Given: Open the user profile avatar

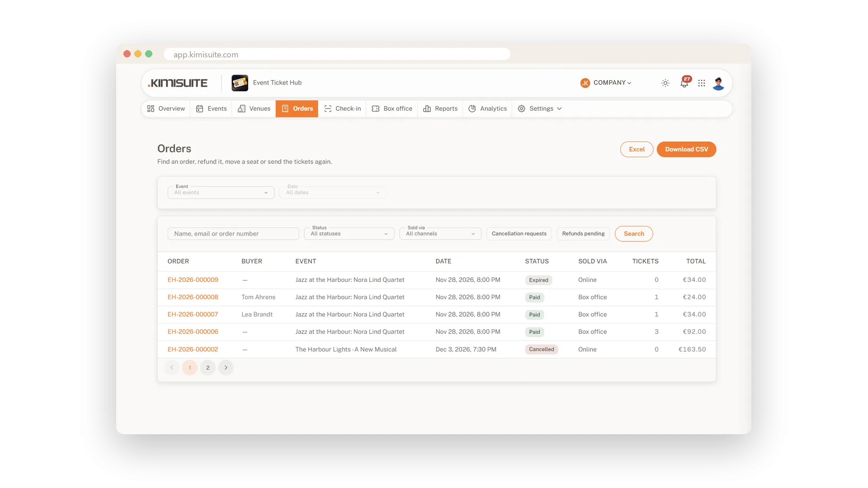Looking at the screenshot, I should tap(718, 83).
